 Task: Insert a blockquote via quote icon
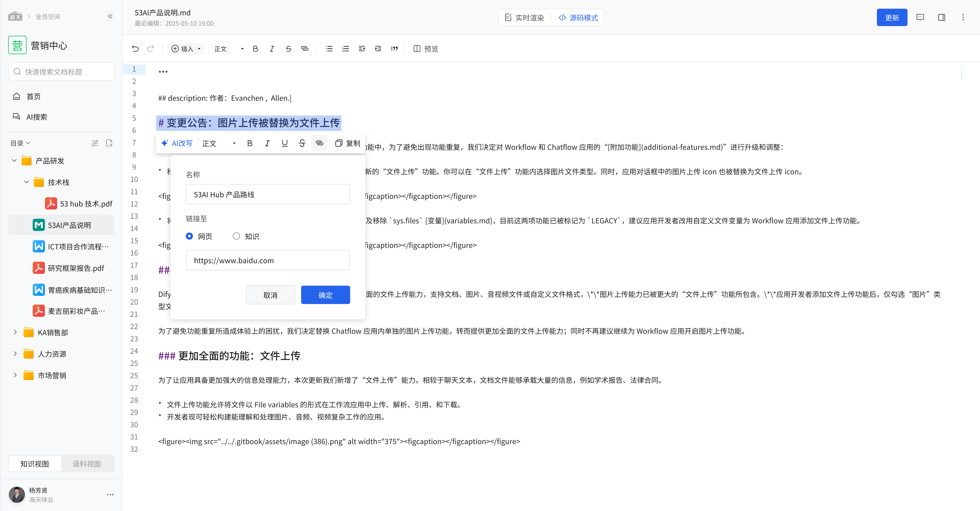tap(395, 49)
